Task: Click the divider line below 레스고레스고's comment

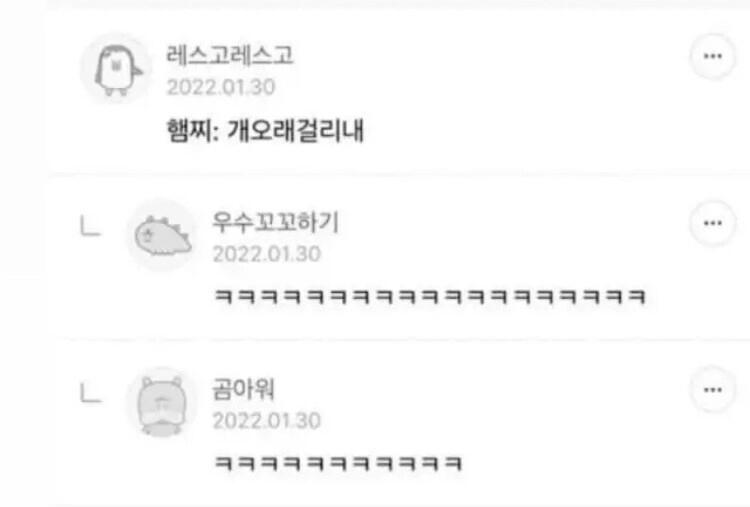Action: coord(398,174)
